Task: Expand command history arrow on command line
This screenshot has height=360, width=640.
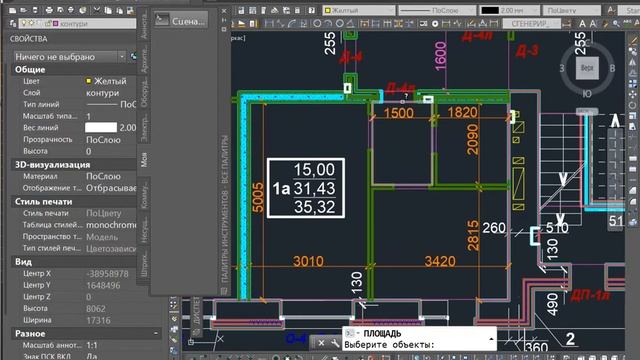Action: (x=491, y=339)
